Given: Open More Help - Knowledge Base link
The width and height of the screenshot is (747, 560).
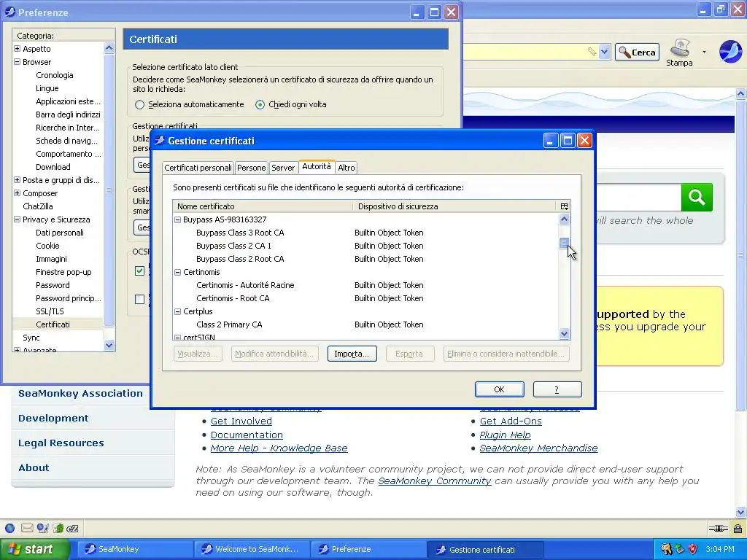Looking at the screenshot, I should (279, 448).
